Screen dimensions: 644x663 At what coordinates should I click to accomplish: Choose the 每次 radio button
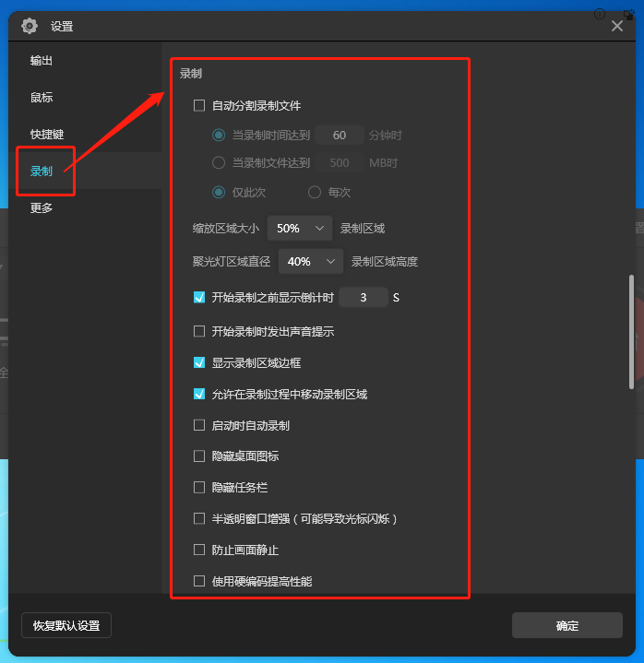click(x=315, y=193)
